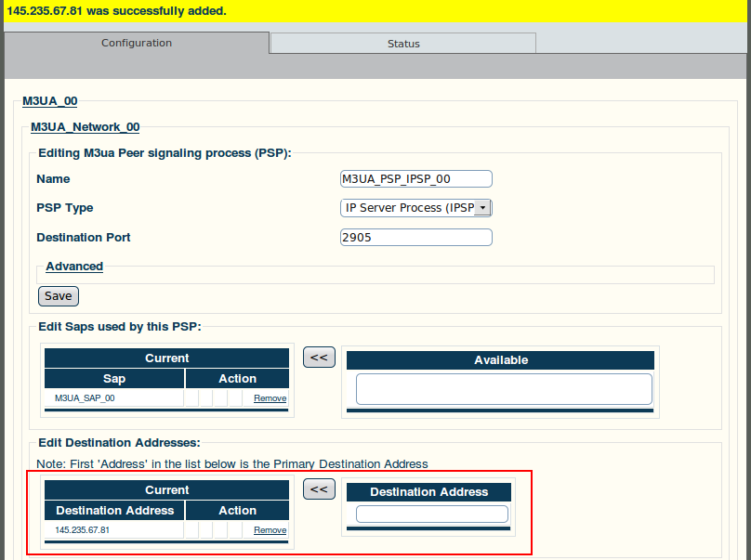Click the Available saps list box
Image resolution: width=751 pixels, height=560 pixels.
coord(504,389)
